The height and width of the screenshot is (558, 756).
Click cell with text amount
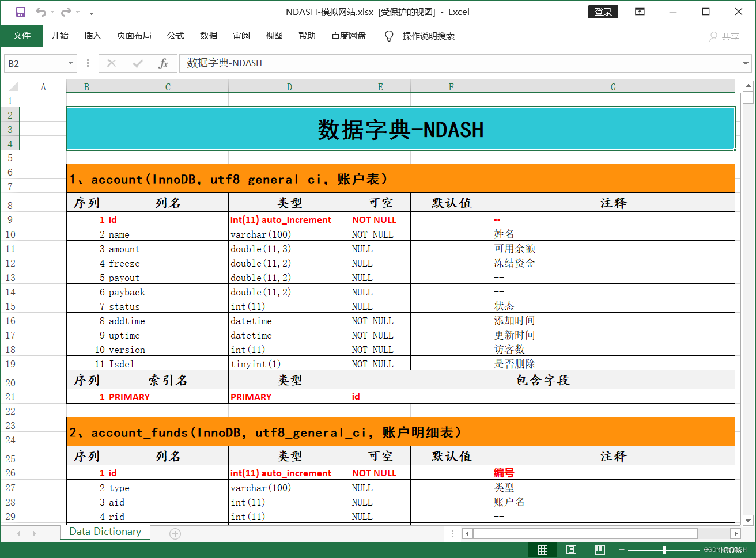click(168, 249)
